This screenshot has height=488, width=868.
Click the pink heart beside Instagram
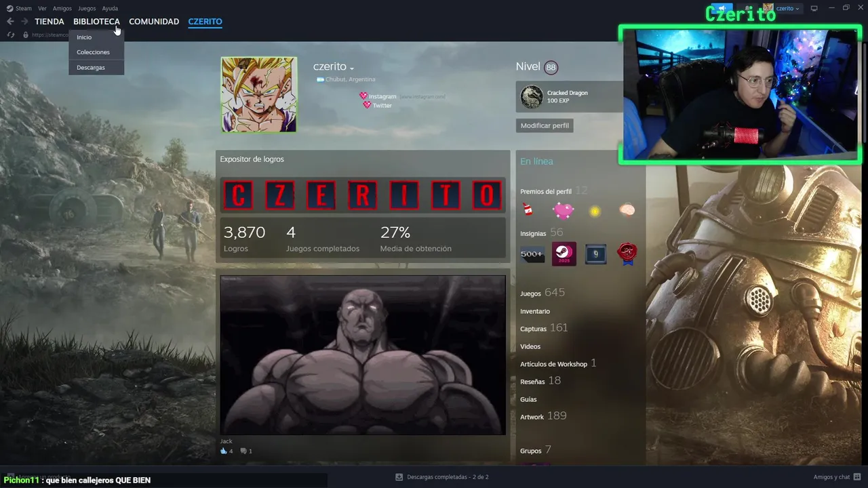[363, 96]
